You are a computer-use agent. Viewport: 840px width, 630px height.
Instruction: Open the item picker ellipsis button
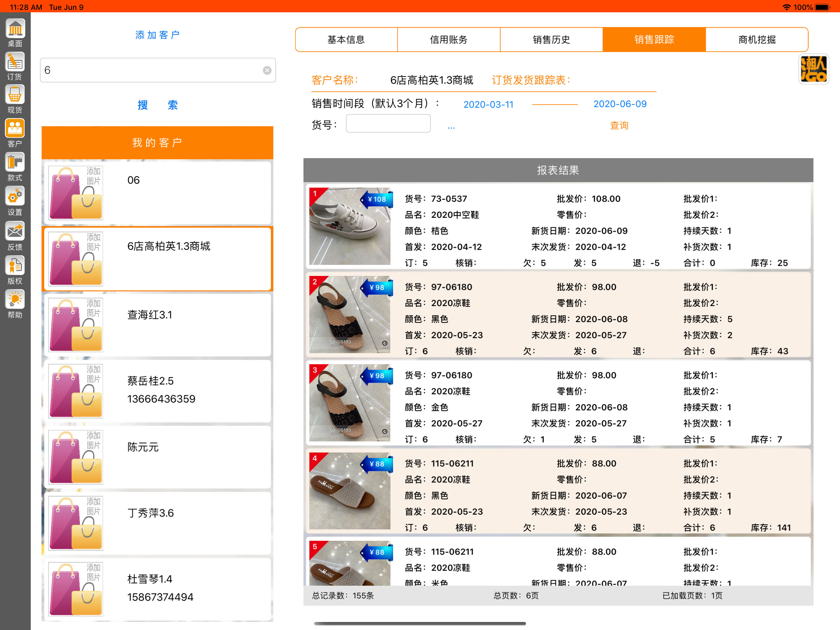(451, 127)
